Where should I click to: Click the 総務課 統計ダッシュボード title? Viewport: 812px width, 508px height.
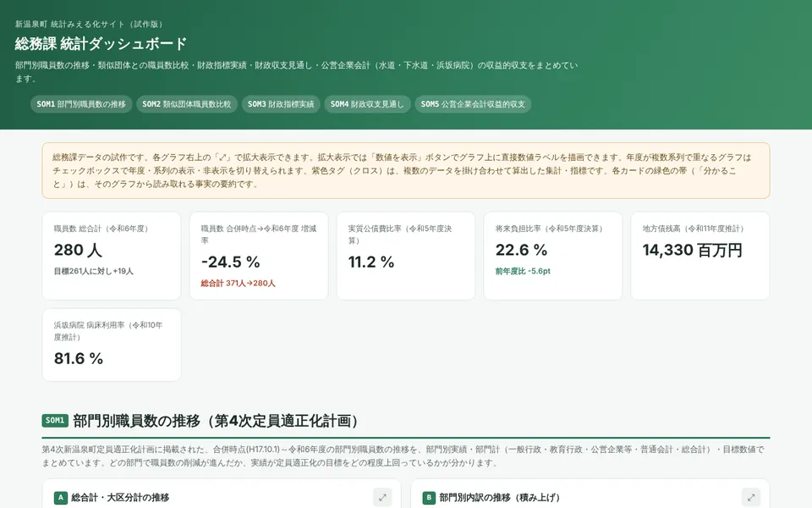coord(101,43)
